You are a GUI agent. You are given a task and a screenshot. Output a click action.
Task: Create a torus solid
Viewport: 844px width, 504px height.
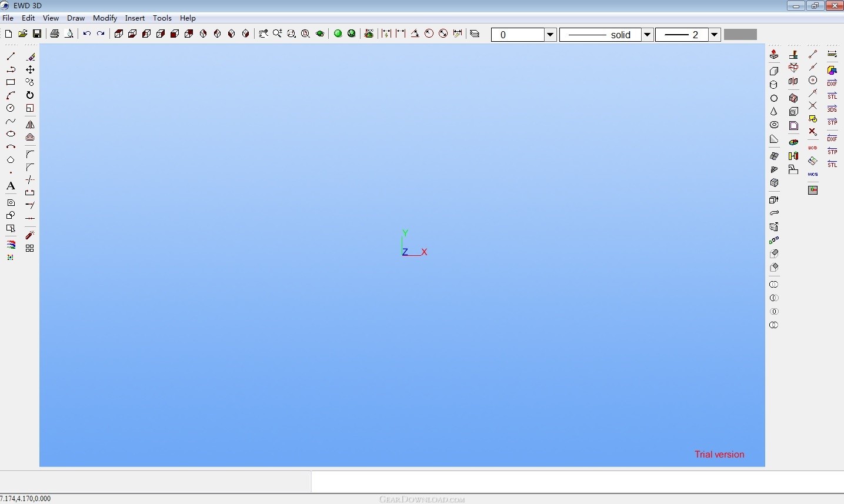point(774,125)
